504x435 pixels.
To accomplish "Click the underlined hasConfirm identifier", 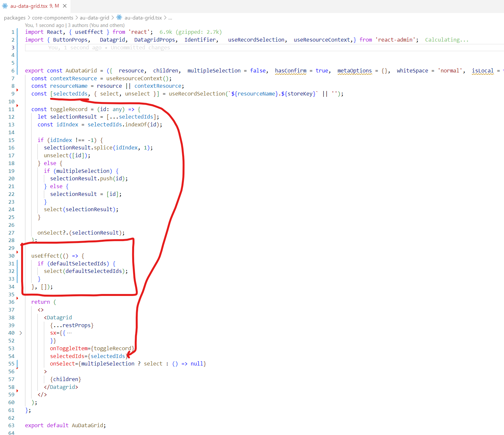I will [x=290, y=70].
